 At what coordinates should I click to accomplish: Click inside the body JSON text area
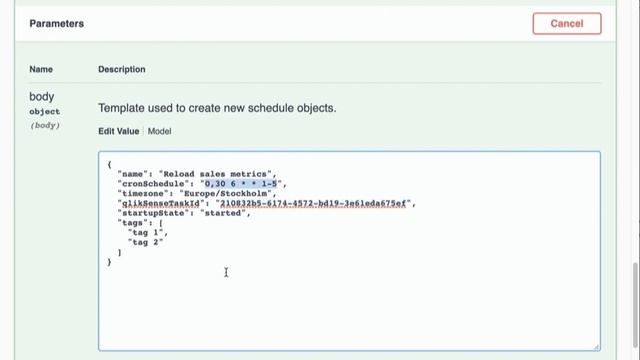(349, 251)
